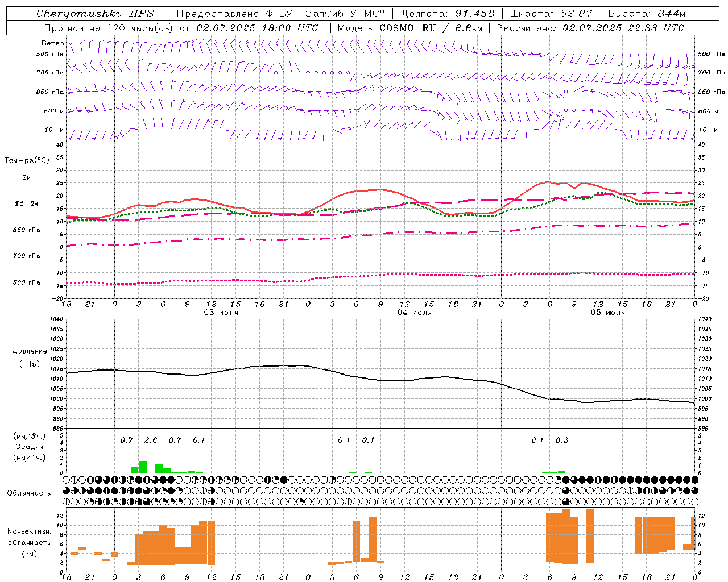Viewport: 728px width, 582px height.
Task: Click the (мм/3ч.) precipitation unit label
Action: pyautogui.click(x=29, y=436)
